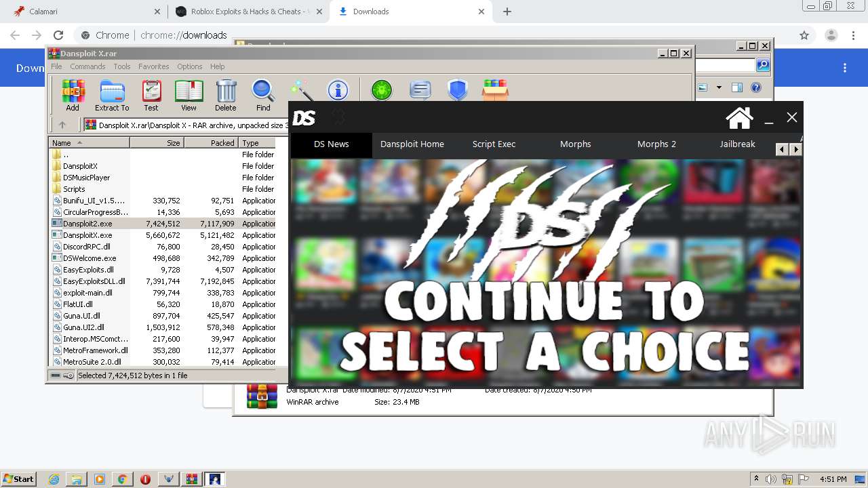Image resolution: width=868 pixels, height=488 pixels.
Task: Select DSWelcome.exe file
Action: (163, 258)
